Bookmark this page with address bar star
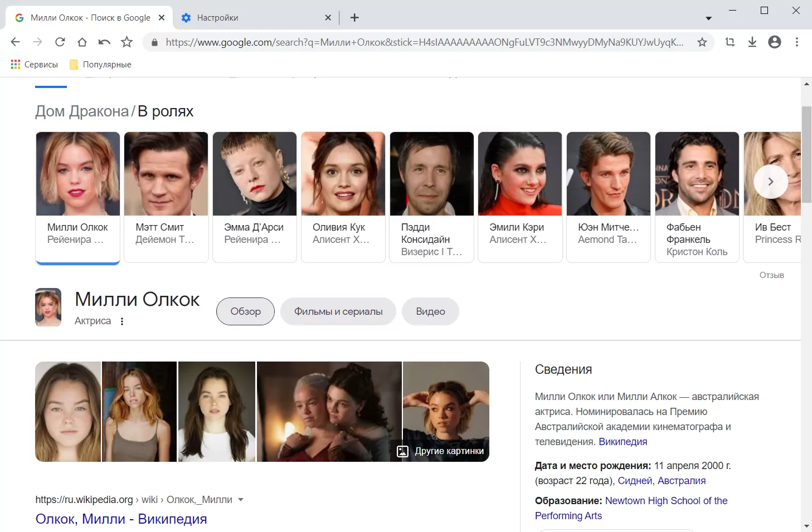The width and height of the screenshot is (812, 532). [x=702, y=42]
